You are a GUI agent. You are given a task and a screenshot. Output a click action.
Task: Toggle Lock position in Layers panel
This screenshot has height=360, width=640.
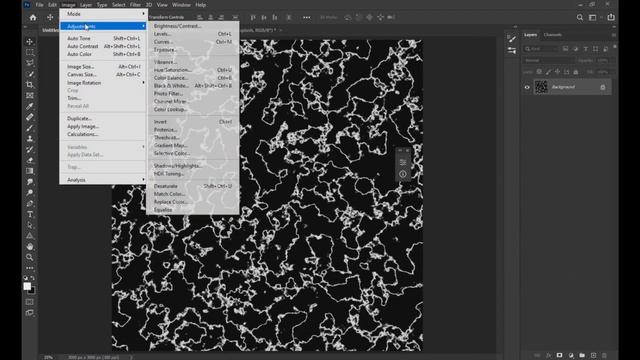click(x=558, y=72)
